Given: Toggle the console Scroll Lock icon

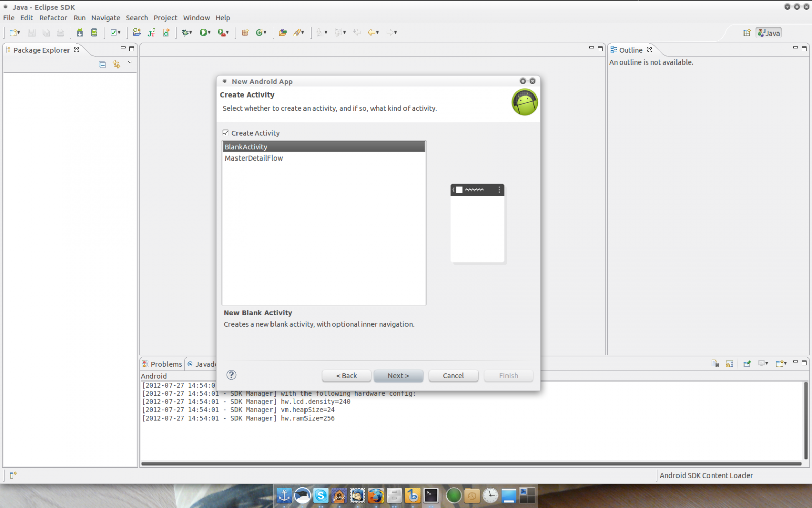Looking at the screenshot, I should tap(730, 364).
